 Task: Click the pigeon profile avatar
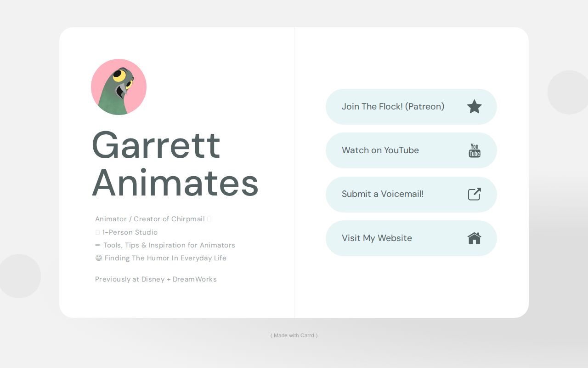coord(119,87)
